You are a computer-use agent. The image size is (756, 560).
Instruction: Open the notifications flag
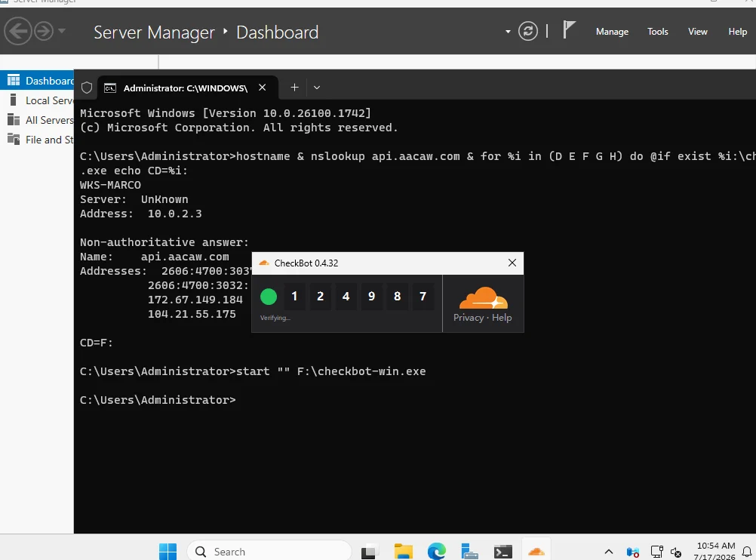point(569,30)
